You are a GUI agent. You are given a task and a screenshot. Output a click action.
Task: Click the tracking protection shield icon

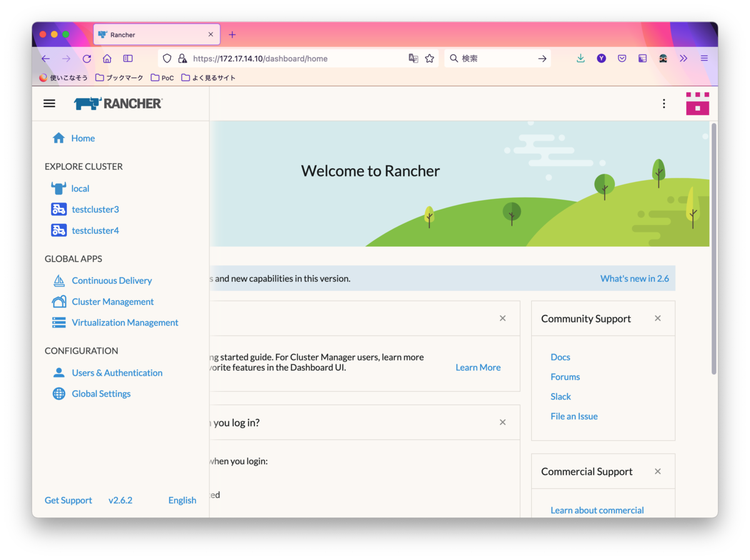pyautogui.click(x=167, y=59)
